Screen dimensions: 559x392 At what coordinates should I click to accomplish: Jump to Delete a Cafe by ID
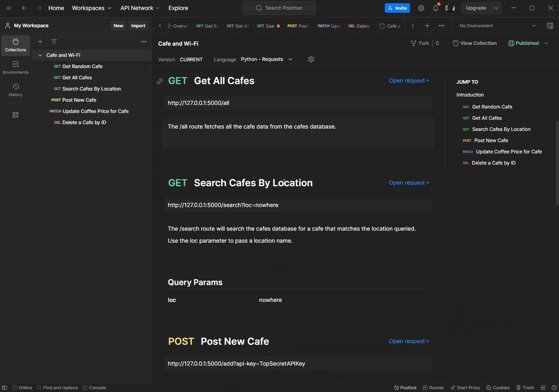(x=493, y=163)
